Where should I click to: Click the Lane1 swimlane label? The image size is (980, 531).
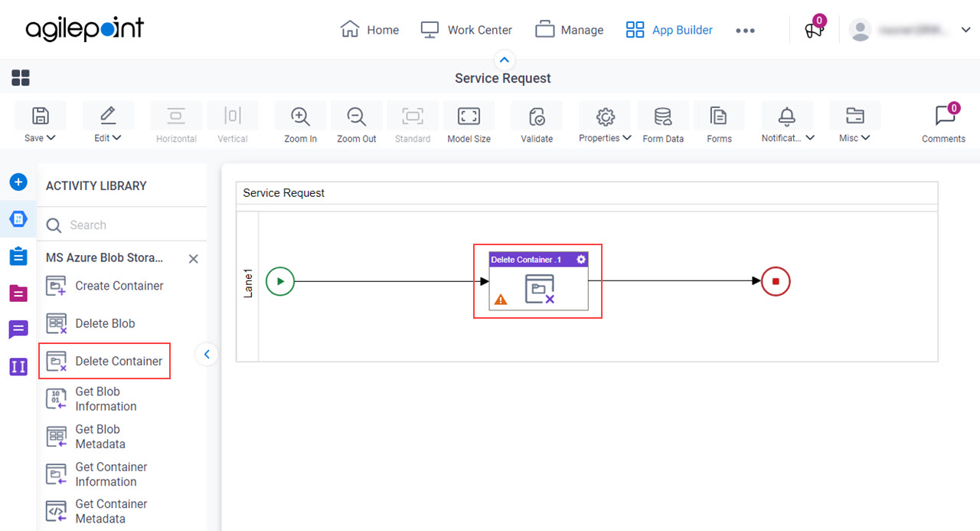(247, 283)
